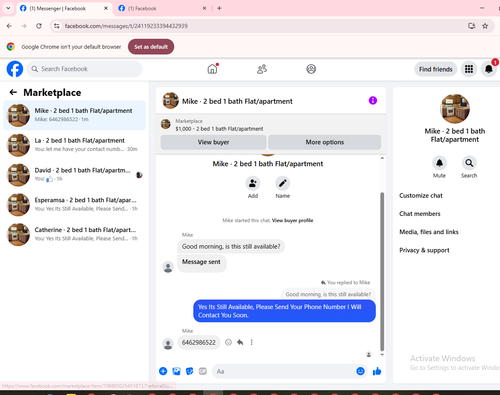The image size is (500, 395).
Task: Open the Friends icon in the top navigation
Action: 262,69
